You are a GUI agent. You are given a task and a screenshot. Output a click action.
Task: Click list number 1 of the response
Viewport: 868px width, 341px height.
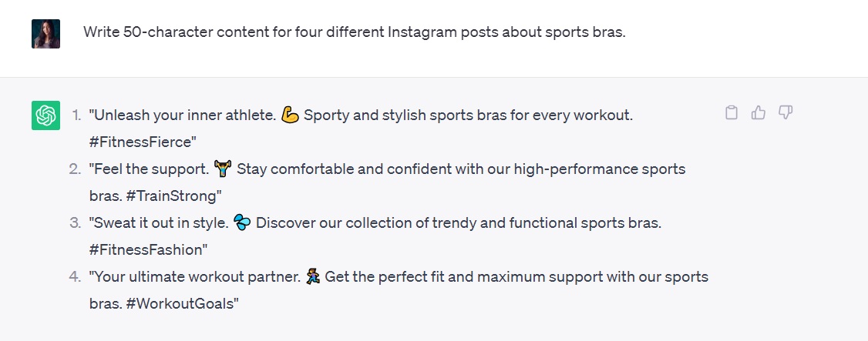pyautogui.click(x=76, y=115)
